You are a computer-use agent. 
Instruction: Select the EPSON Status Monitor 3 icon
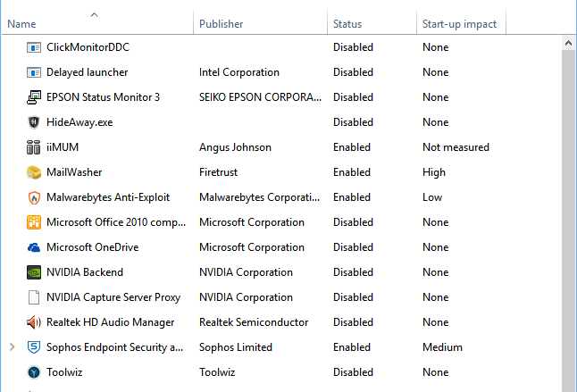pyautogui.click(x=34, y=97)
